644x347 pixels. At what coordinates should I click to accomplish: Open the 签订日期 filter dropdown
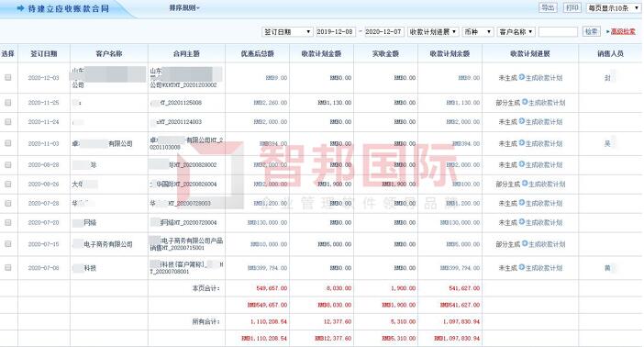(287, 31)
